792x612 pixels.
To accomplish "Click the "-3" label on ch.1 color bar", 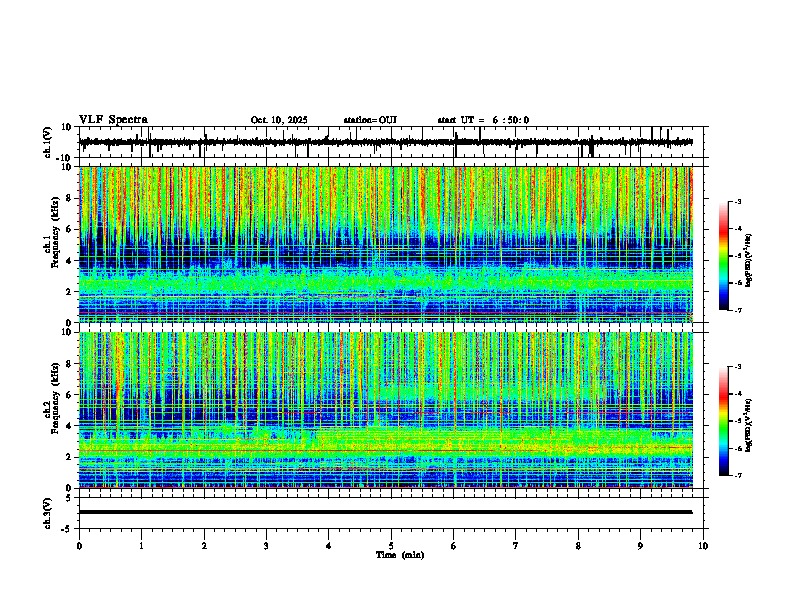I will (737, 202).
